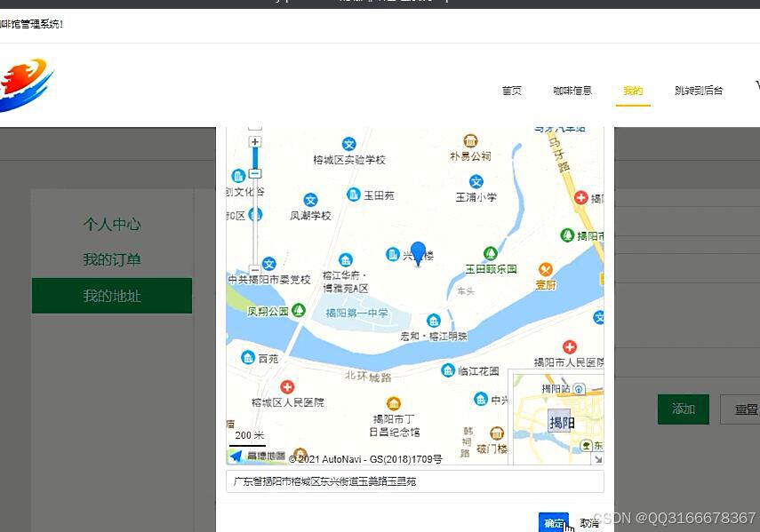
Task: Click the 兴楼 building icon beside pin
Action: pyautogui.click(x=393, y=254)
